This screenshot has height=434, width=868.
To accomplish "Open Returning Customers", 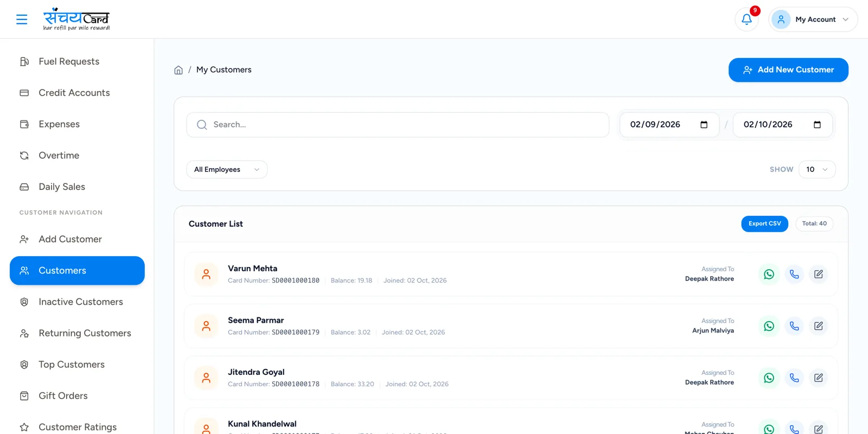I will pos(77,333).
